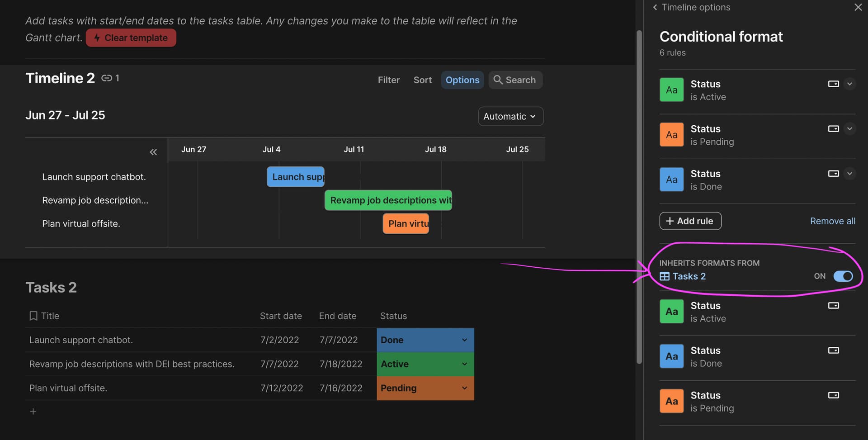Click row-format icon of first Status is Active rule
This screenshot has height=440, width=868.
pyautogui.click(x=833, y=84)
